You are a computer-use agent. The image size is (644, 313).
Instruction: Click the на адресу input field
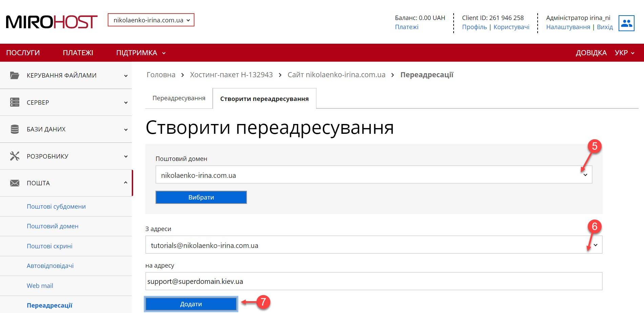pyautogui.click(x=374, y=281)
